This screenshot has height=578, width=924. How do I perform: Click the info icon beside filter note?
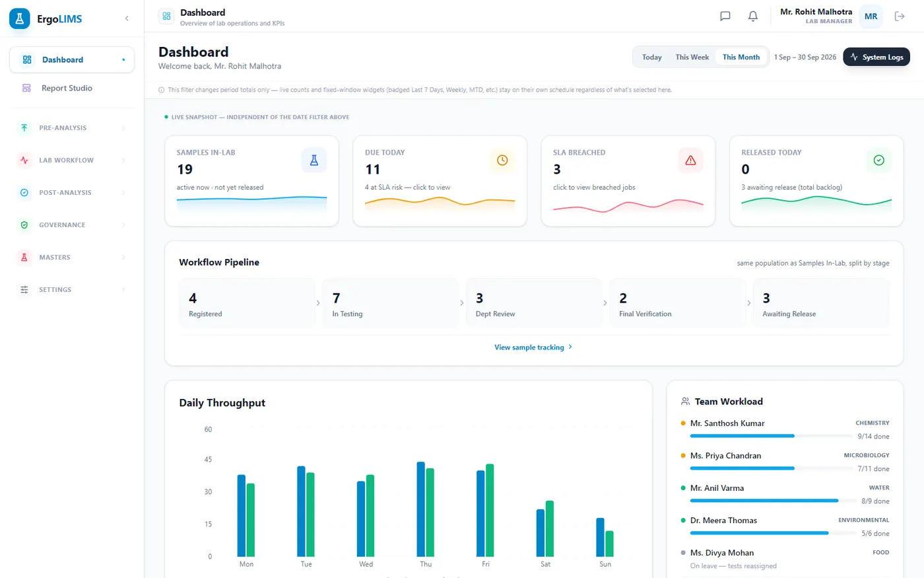pos(161,90)
